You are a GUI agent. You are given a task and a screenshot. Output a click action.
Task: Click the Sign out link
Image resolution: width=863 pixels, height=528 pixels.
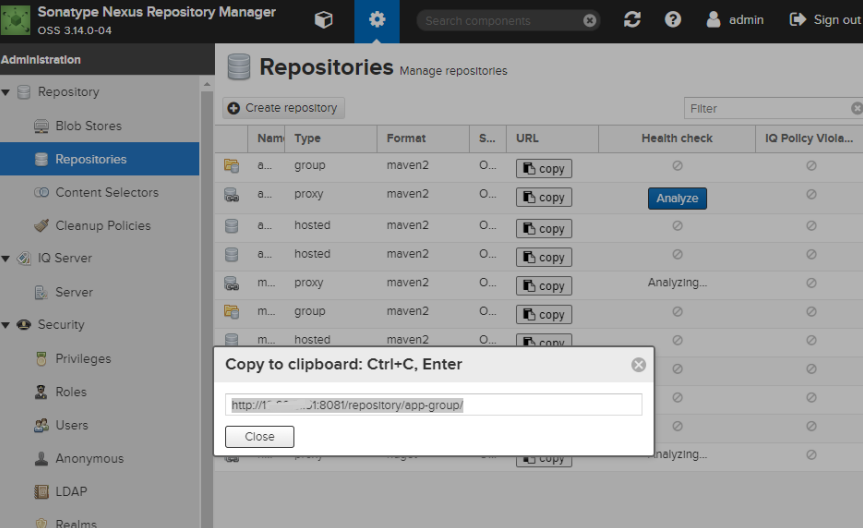click(825, 20)
